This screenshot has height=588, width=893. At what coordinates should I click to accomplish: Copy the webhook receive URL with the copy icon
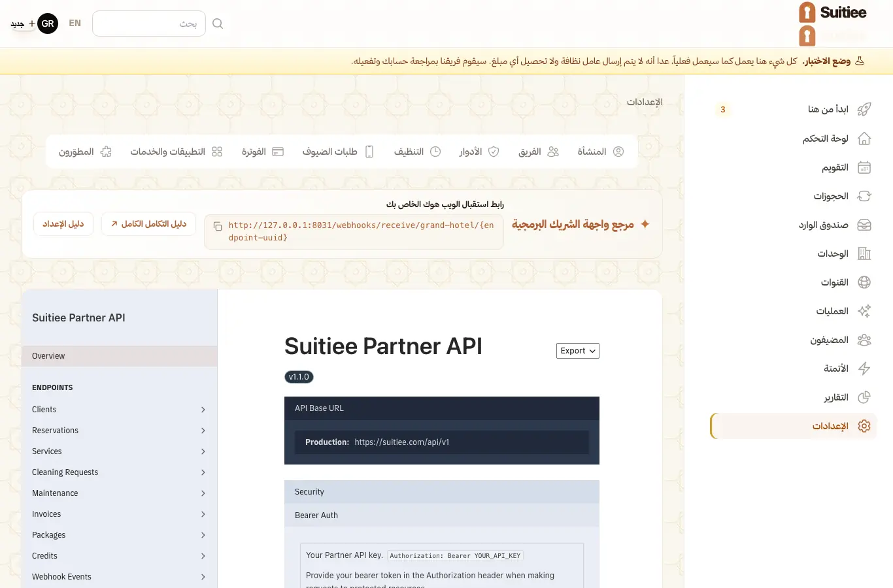pyautogui.click(x=218, y=226)
